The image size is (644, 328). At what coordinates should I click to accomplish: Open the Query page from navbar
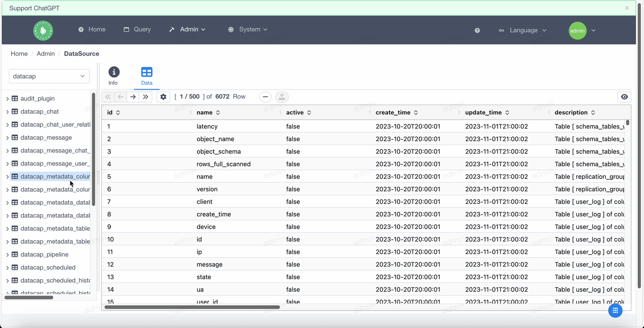point(137,29)
